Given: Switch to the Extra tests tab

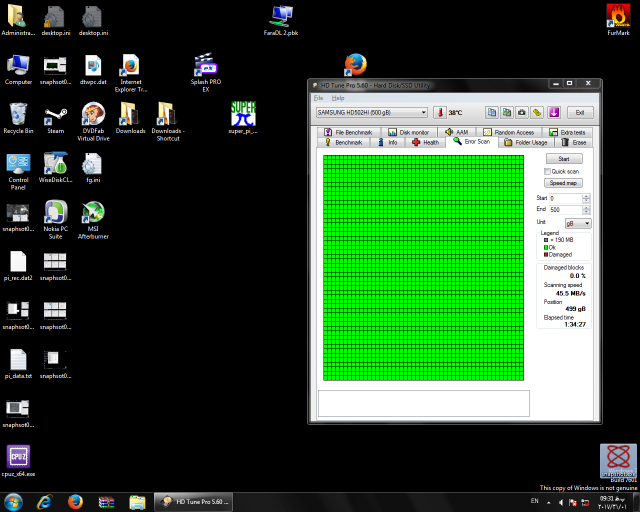Looking at the screenshot, I should 567,132.
